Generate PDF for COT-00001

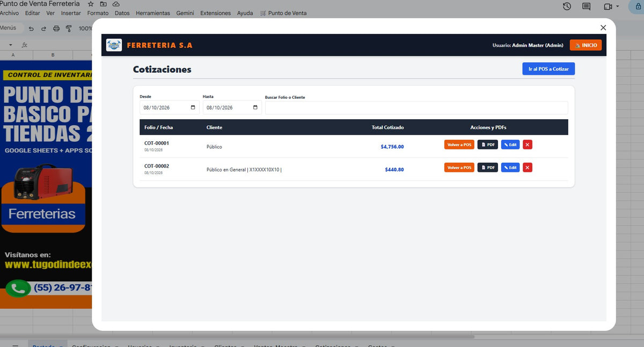click(x=488, y=144)
